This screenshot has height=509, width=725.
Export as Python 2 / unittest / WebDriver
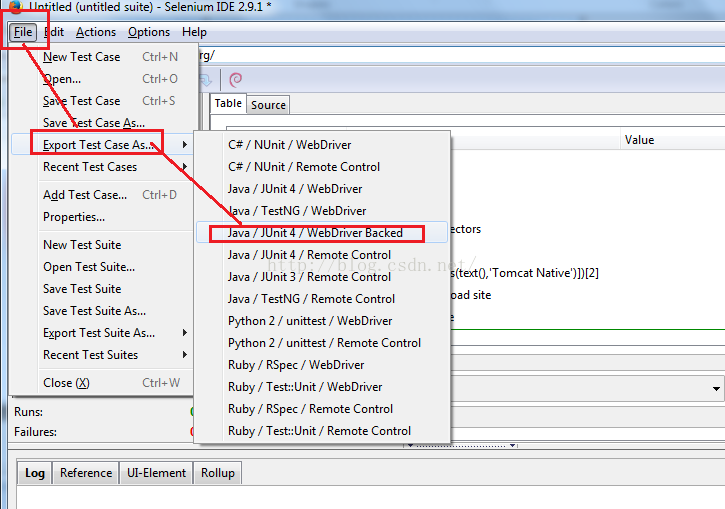click(322, 321)
